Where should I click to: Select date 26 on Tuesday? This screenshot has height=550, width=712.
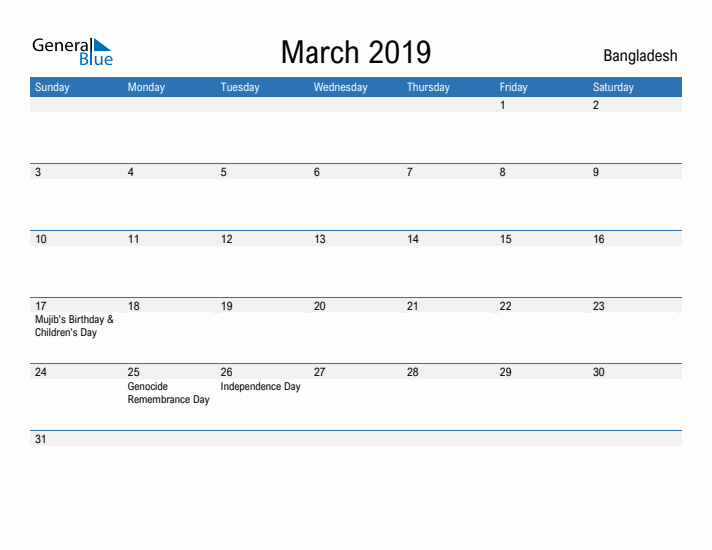point(227,372)
